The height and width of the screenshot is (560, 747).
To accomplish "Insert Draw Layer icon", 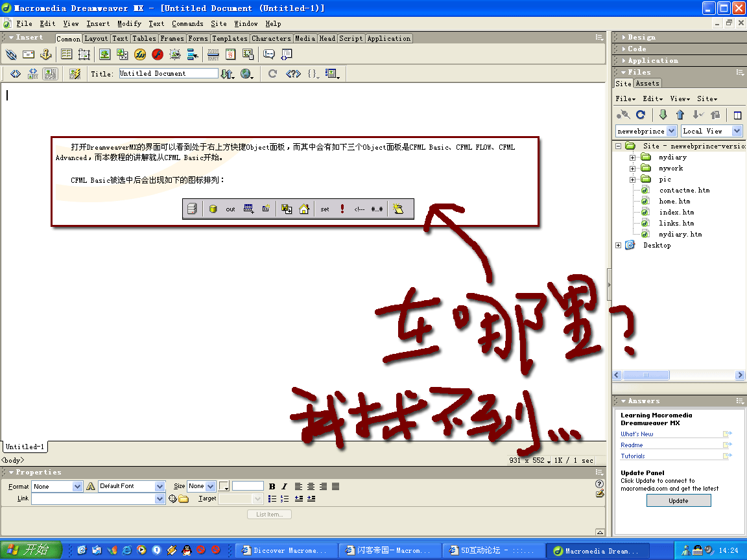I will [84, 54].
